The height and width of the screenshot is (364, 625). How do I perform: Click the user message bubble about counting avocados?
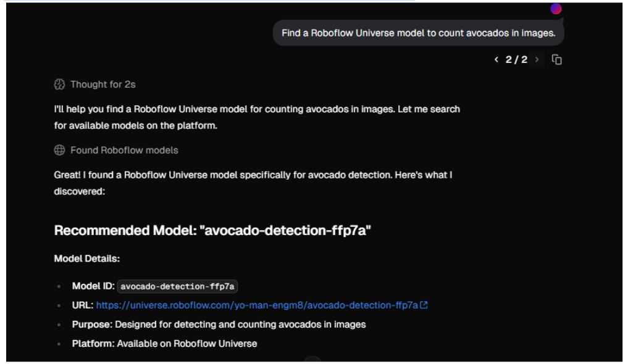pos(418,33)
